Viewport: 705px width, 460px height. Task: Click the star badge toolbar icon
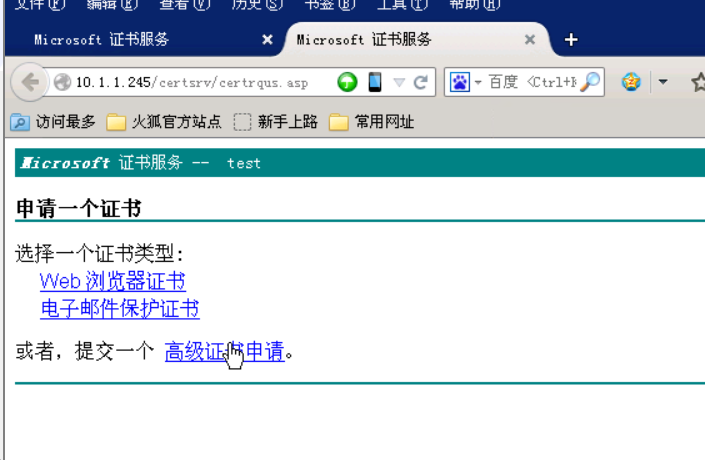coord(631,82)
